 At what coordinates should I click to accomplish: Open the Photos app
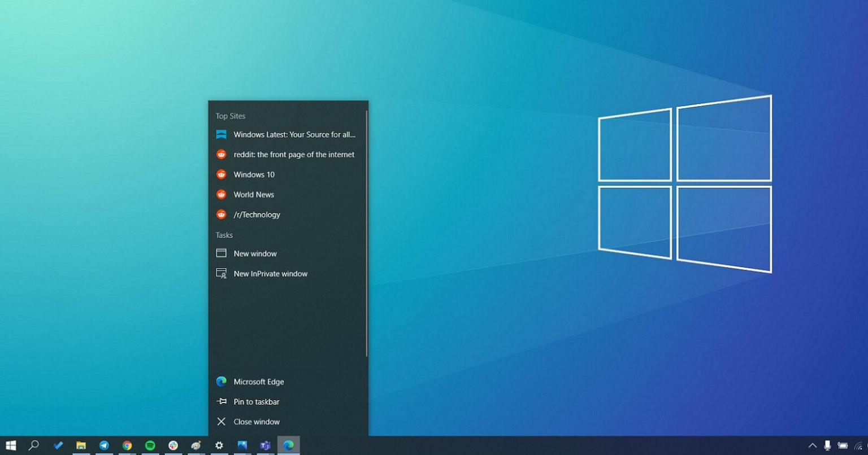(x=242, y=445)
